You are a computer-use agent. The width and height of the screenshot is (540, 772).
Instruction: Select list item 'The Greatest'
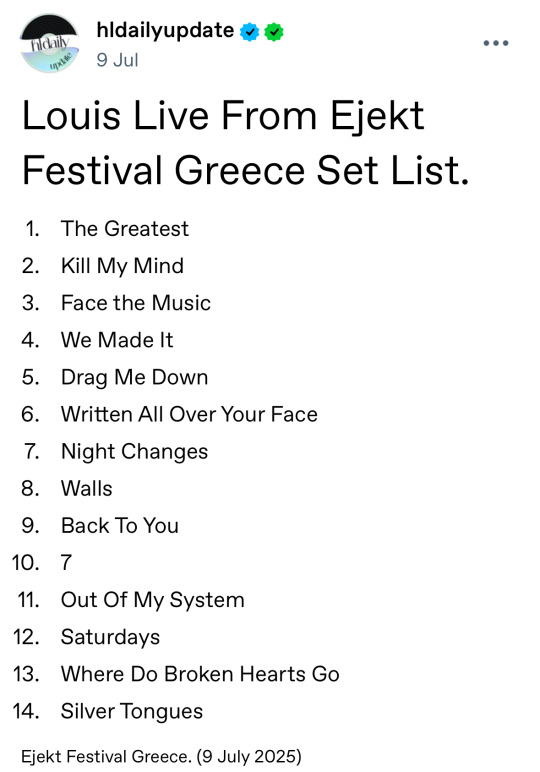click(125, 229)
